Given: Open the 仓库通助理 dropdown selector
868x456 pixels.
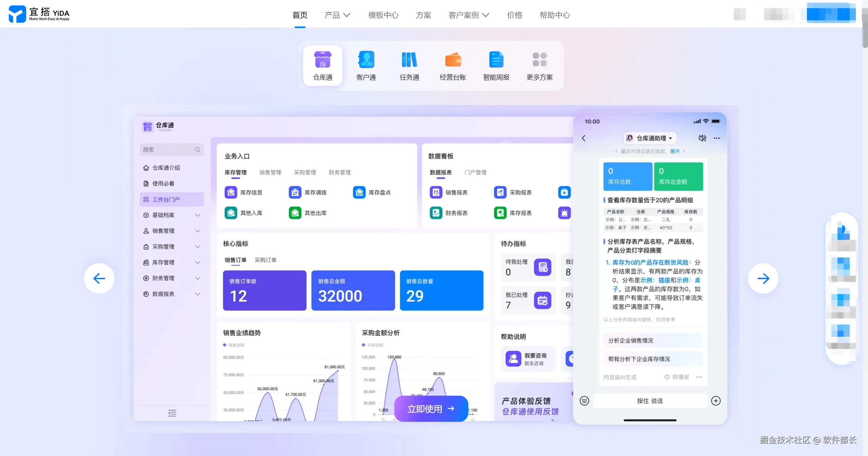Looking at the screenshot, I should coord(650,138).
